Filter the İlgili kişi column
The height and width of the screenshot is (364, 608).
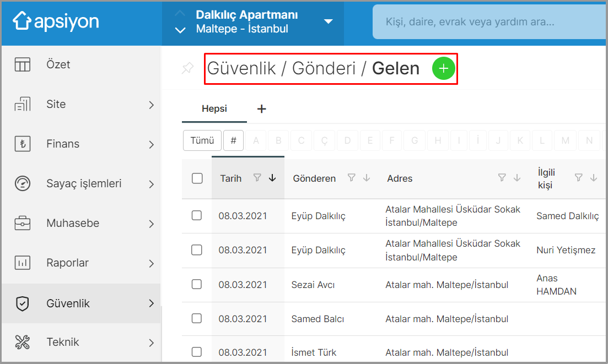579,178
